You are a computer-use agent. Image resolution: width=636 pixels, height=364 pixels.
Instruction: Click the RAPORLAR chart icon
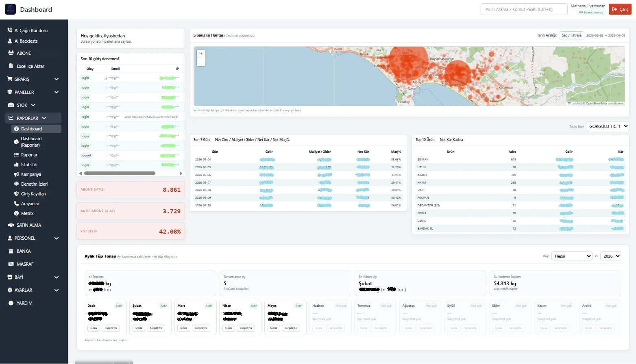tap(11, 118)
